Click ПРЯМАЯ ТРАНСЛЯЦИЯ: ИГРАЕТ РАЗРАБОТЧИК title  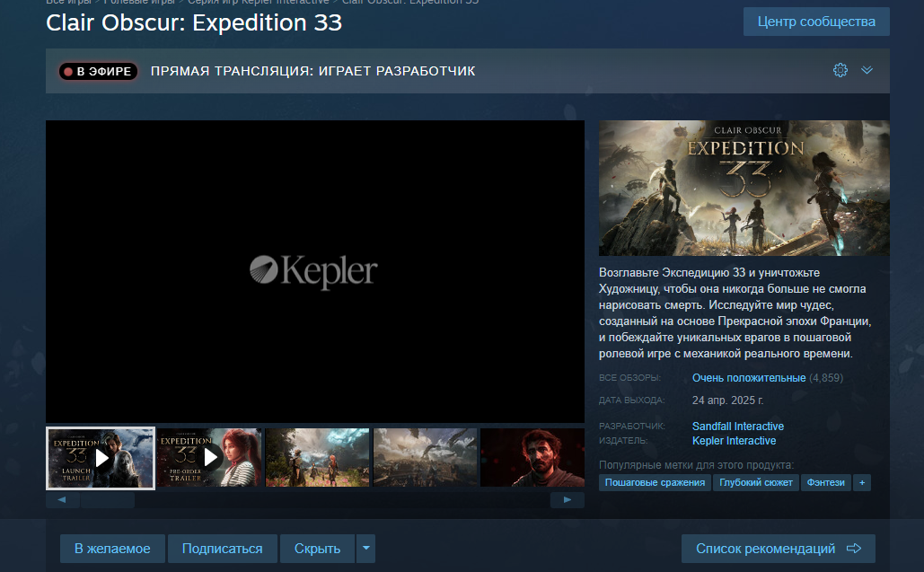coord(312,71)
